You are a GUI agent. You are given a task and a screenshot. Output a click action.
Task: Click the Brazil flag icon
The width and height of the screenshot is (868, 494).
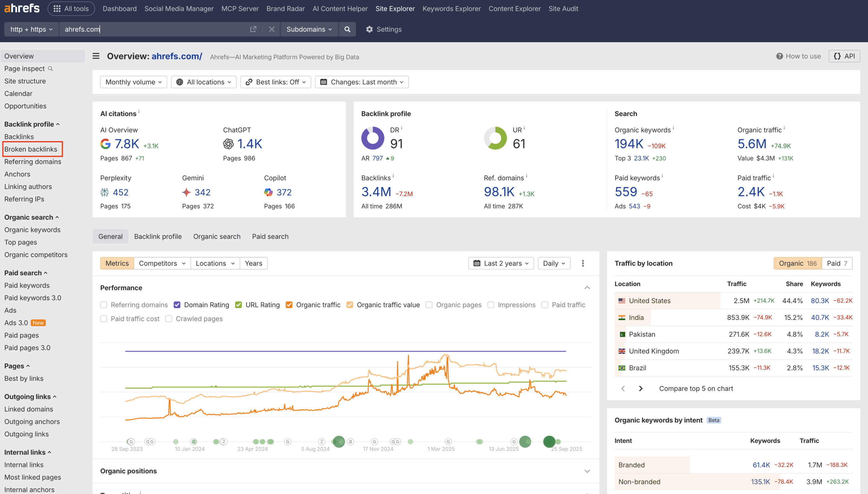pyautogui.click(x=621, y=368)
